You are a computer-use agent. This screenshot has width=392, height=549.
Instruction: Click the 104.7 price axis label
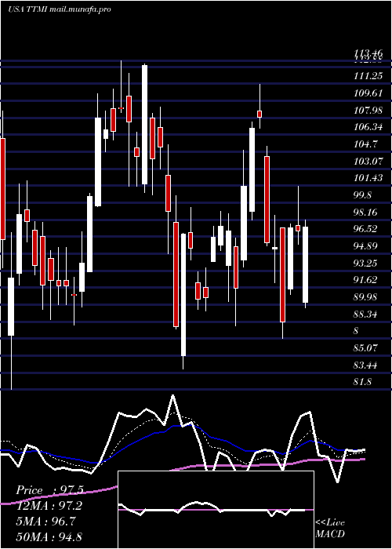pos(366,144)
